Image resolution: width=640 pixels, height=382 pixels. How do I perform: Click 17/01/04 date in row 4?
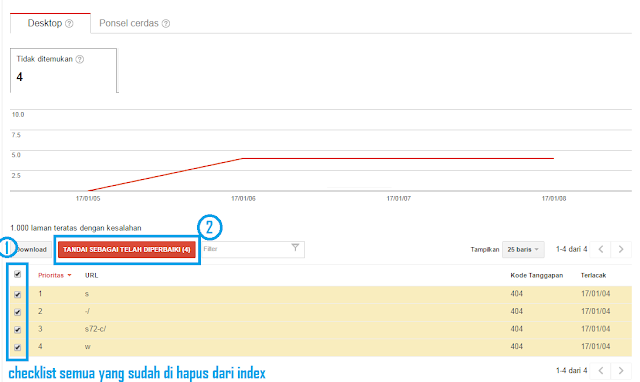596,346
